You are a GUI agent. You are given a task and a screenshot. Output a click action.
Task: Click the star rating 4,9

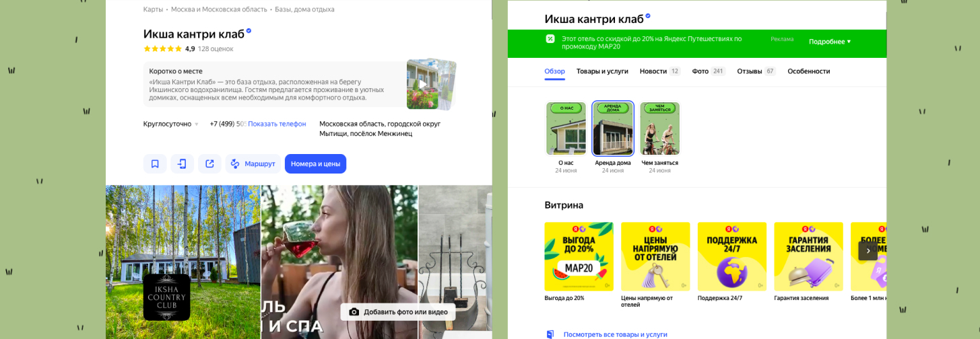point(169,48)
